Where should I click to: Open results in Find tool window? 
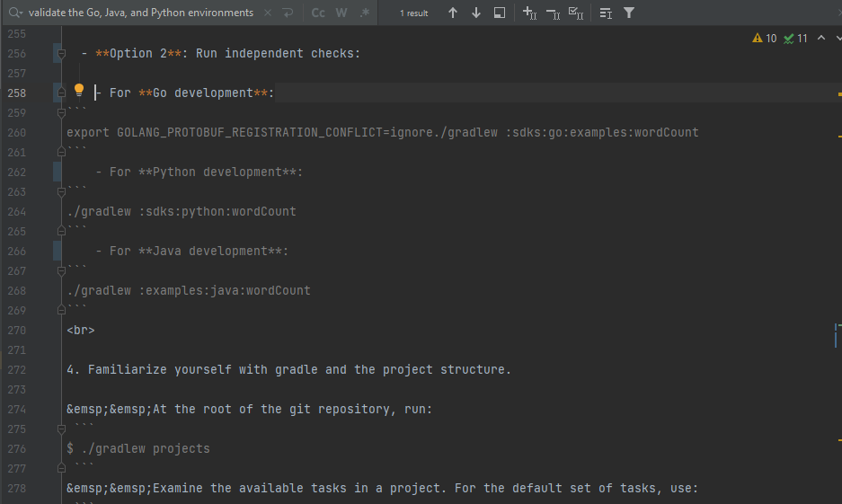(x=500, y=13)
